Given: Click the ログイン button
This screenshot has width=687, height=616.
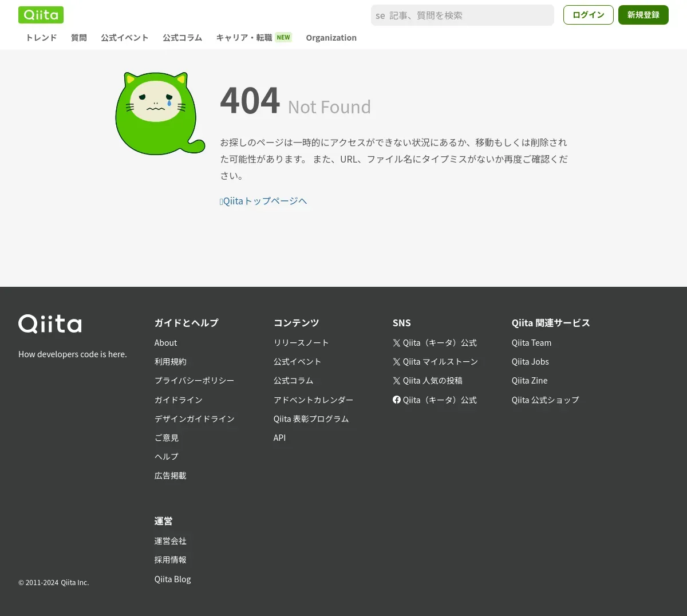Looking at the screenshot, I should point(589,15).
